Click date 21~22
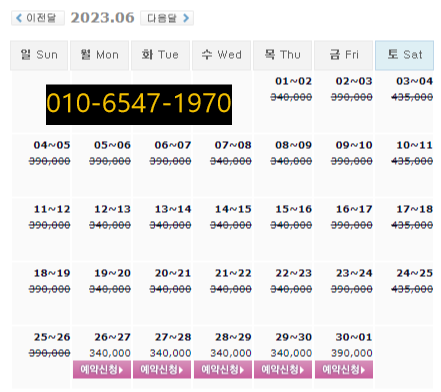Viewport: 441px width, 392px height. pyautogui.click(x=233, y=273)
